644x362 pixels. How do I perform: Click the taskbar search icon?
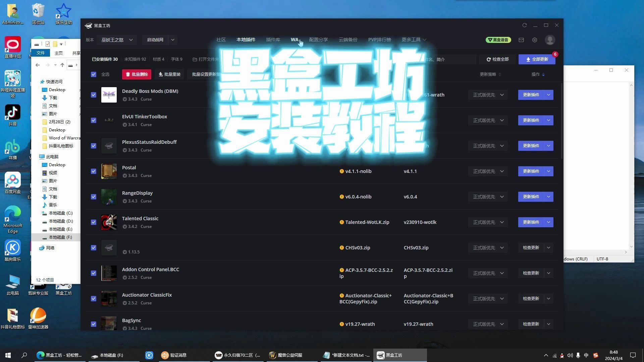click(x=24, y=355)
